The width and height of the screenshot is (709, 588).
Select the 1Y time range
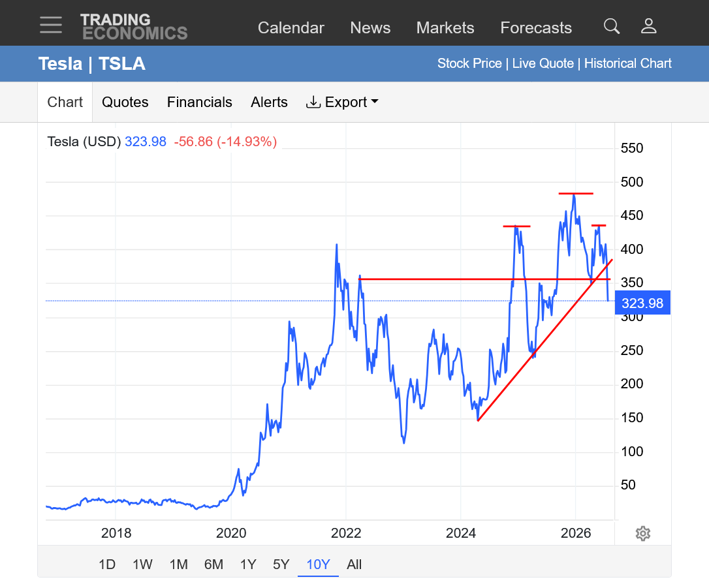coord(248,565)
